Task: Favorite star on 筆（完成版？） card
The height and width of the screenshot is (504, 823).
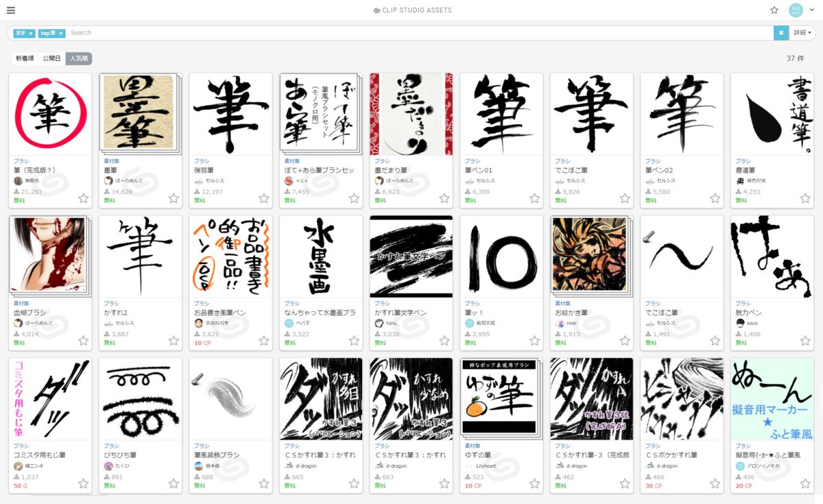Action: point(84,198)
